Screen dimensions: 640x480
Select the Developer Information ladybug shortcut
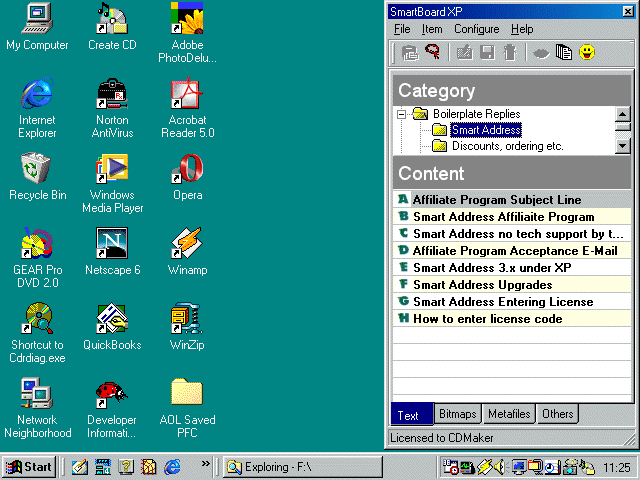click(x=112, y=408)
